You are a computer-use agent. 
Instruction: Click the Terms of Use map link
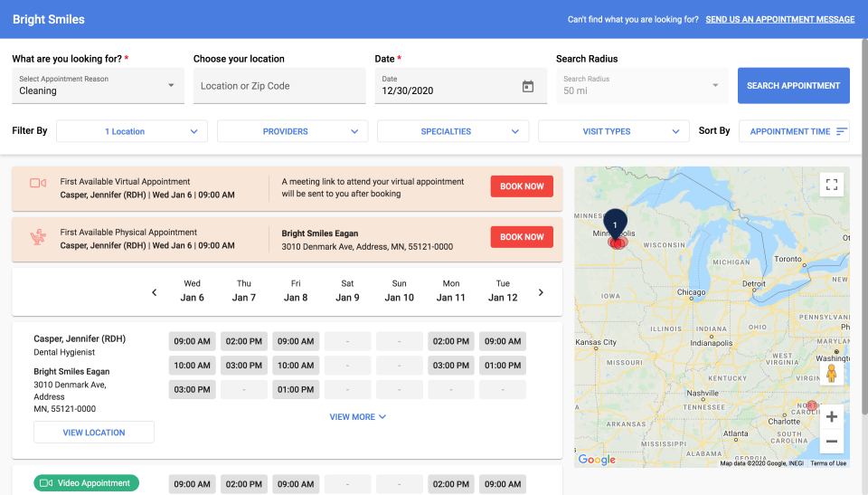click(828, 463)
